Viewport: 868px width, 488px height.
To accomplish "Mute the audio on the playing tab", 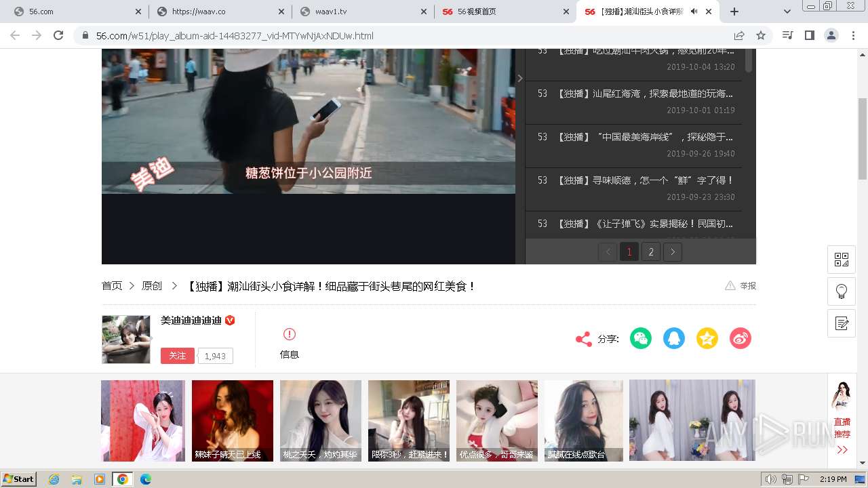I will click(694, 12).
